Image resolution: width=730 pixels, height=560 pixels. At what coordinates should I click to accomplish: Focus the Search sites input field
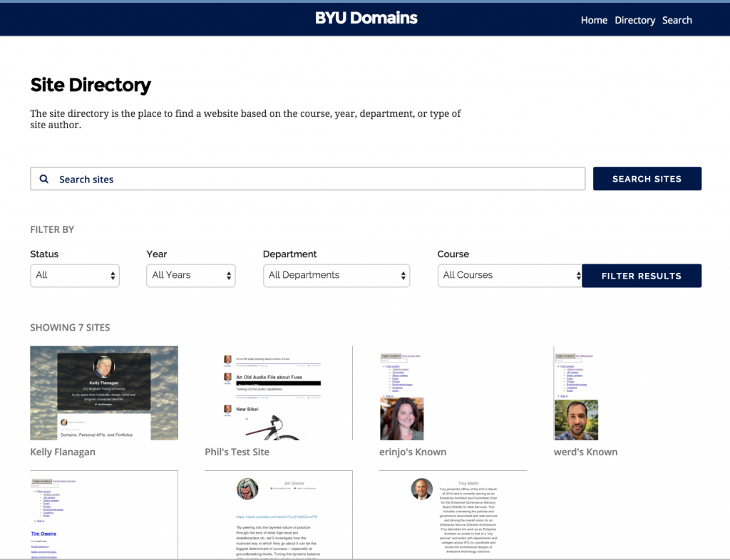click(308, 179)
